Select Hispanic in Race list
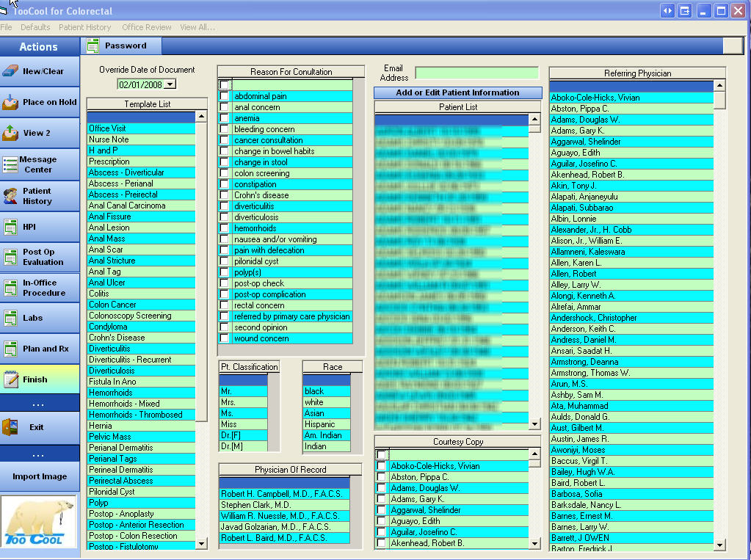The height and width of the screenshot is (560, 751). [x=327, y=424]
